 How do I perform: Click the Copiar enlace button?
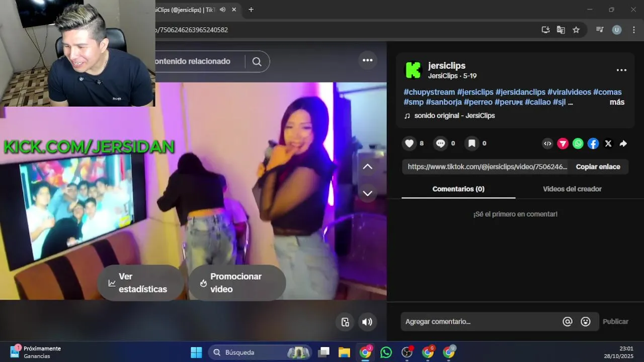coord(598,167)
